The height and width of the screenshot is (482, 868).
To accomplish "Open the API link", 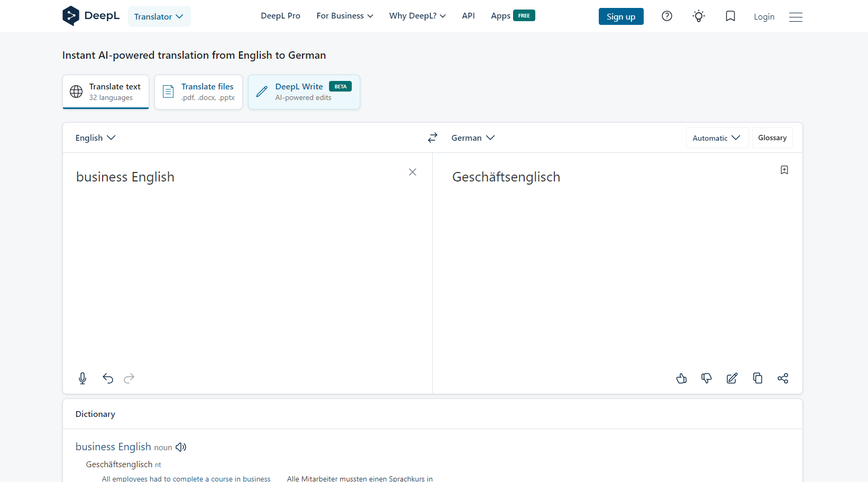I will coord(468,16).
